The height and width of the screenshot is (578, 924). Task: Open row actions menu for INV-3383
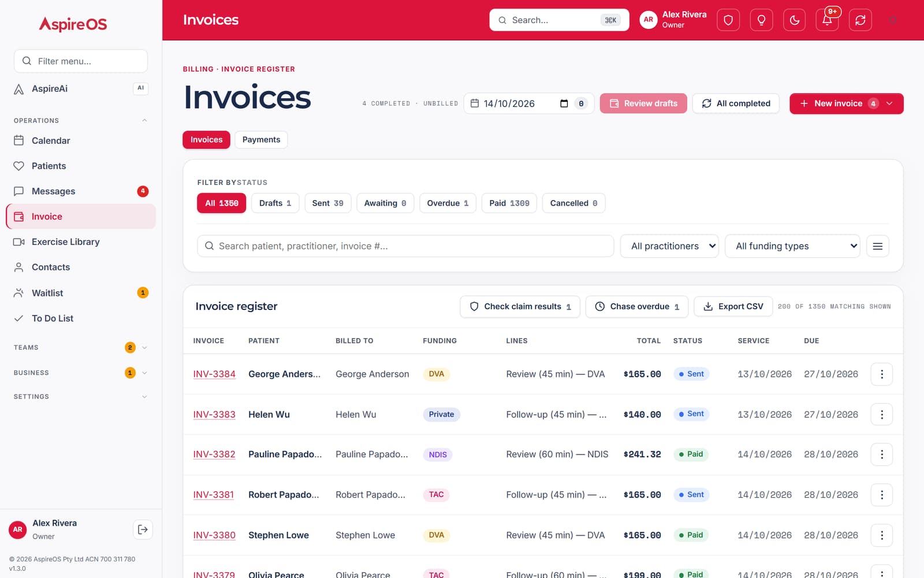(x=881, y=414)
